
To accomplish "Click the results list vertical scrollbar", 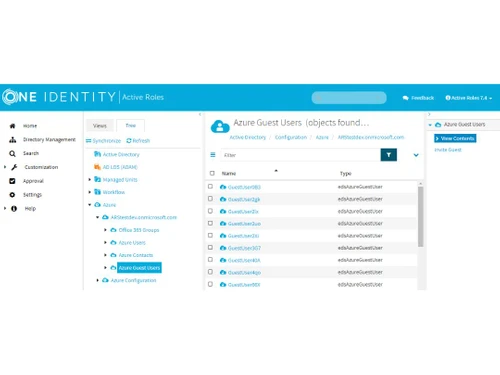I will click(421, 217).
